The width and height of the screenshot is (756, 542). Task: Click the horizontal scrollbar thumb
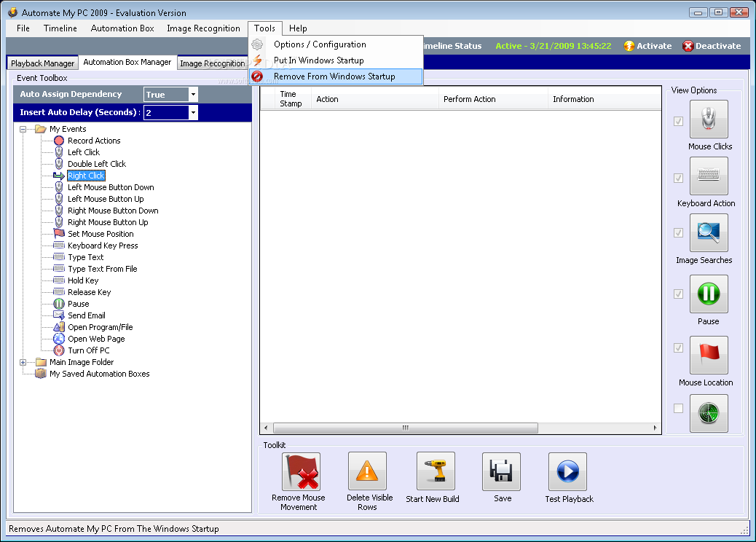click(x=406, y=428)
